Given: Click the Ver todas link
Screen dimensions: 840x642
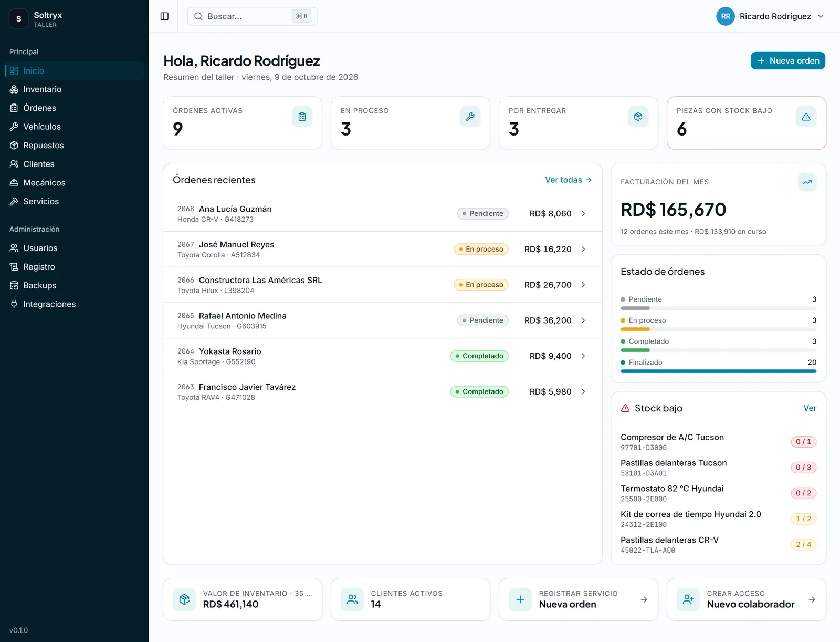Looking at the screenshot, I should click(x=568, y=180).
